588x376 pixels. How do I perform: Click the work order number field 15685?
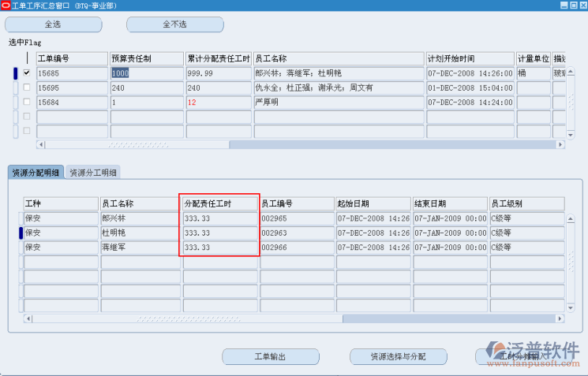pyautogui.click(x=72, y=73)
